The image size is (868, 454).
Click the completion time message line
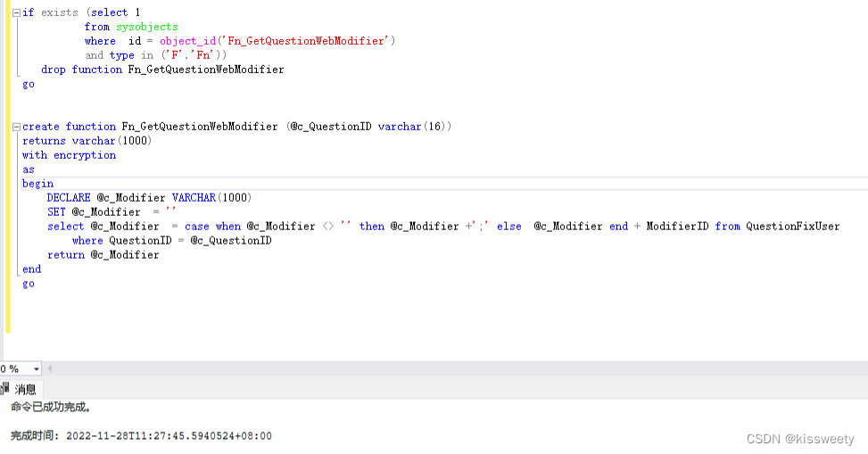141,436
